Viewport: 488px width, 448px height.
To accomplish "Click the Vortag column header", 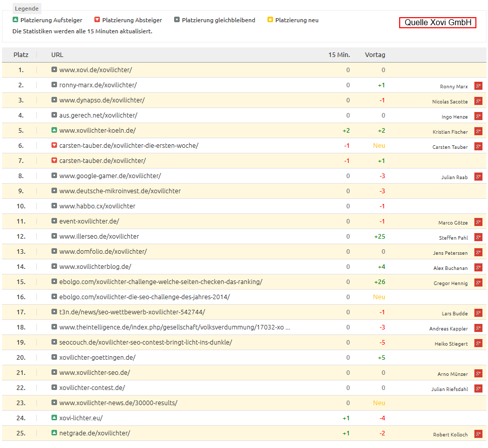I will pyautogui.click(x=374, y=54).
